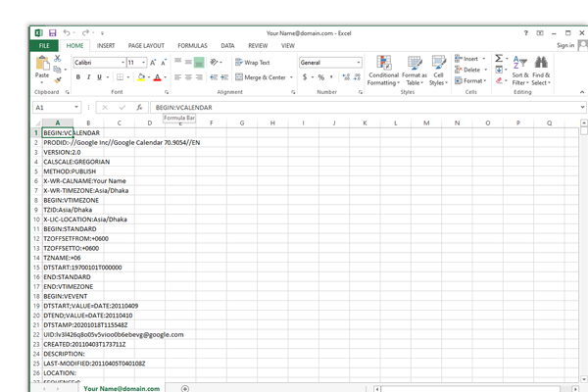This screenshot has height=392, width=588.
Task: Middle align the cell contents
Action: coord(188,62)
